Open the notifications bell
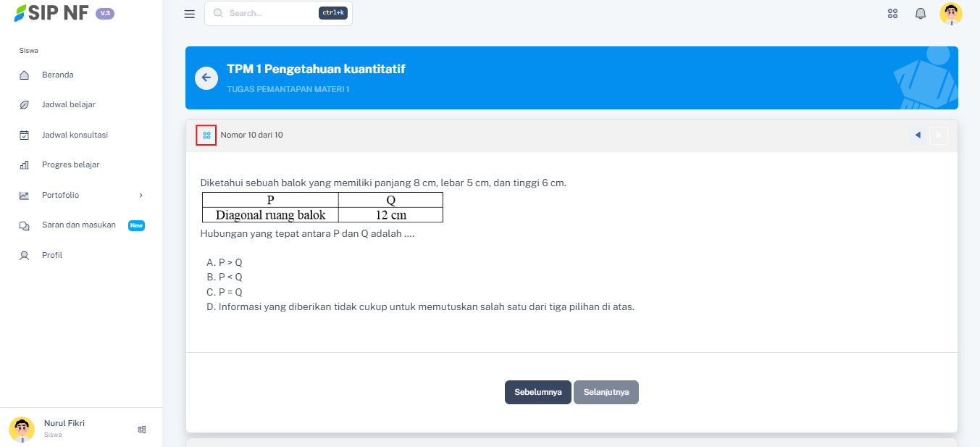The image size is (980, 447). (921, 14)
